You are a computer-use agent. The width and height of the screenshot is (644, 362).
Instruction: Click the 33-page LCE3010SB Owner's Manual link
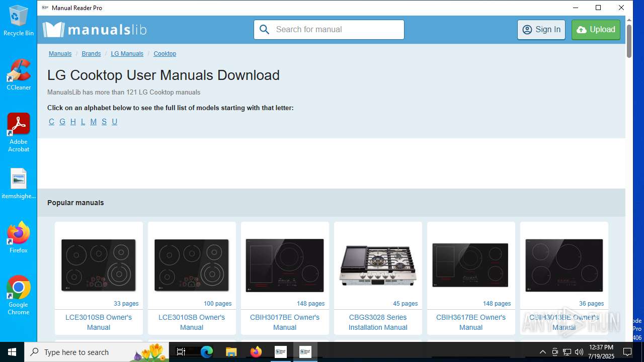[99, 322]
